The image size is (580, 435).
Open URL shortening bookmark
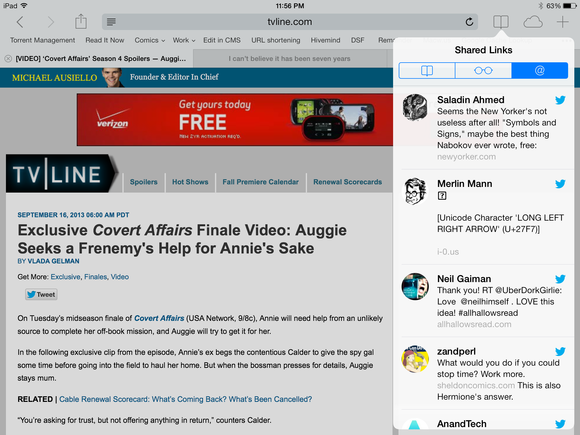[x=276, y=40]
